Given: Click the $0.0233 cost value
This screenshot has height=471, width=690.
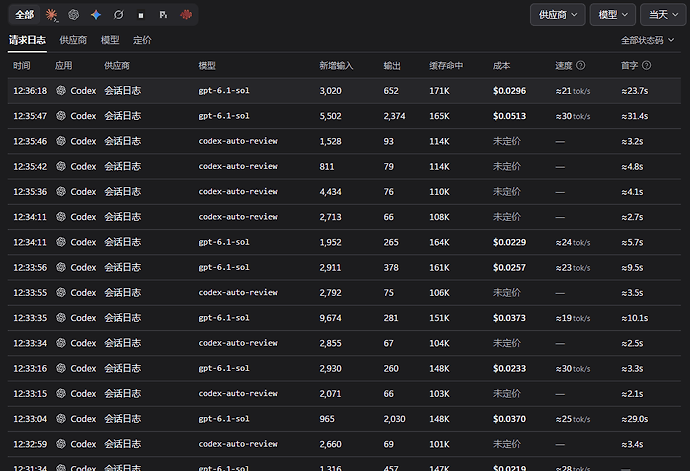Looking at the screenshot, I should (x=509, y=368).
